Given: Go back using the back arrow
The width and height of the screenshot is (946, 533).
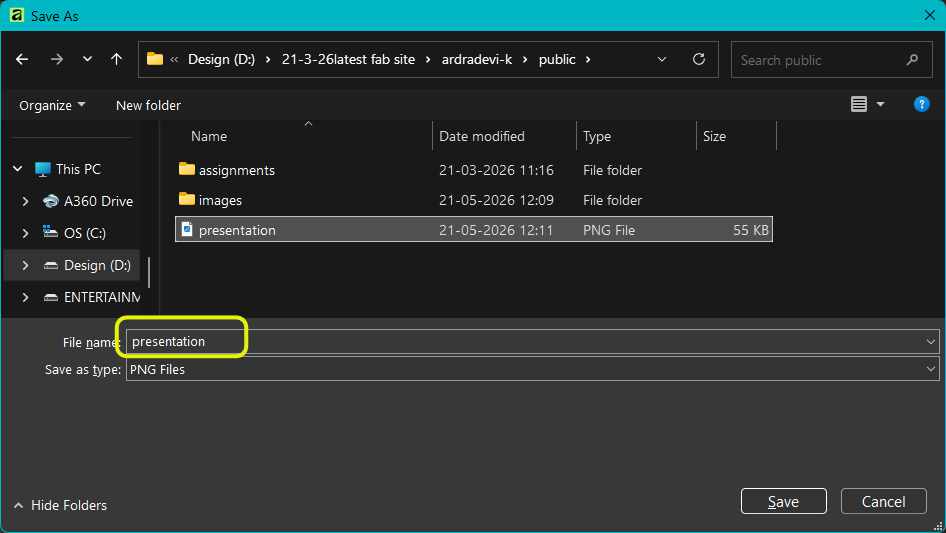Looking at the screenshot, I should [22, 59].
